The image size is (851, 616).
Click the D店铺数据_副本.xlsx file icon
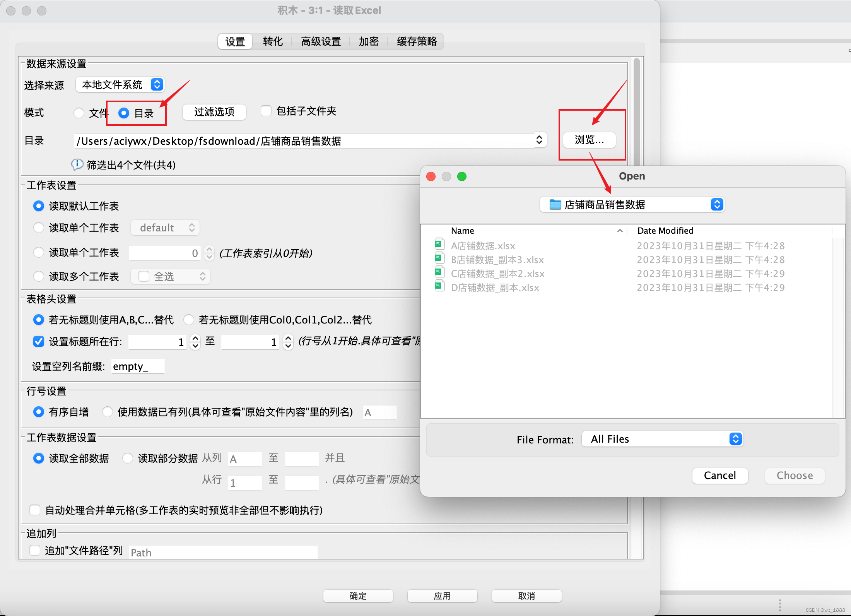tap(439, 286)
